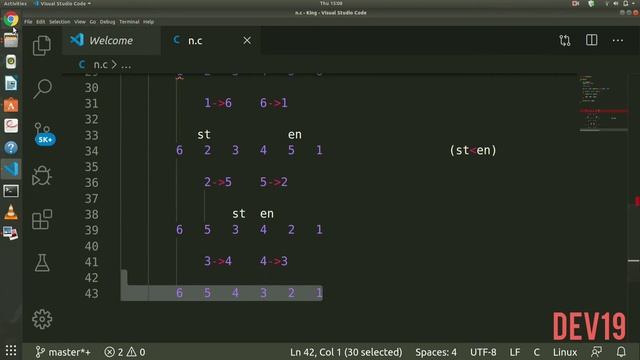Open VLC media player from dock
The image size is (640, 360).
pyautogui.click(x=11, y=212)
